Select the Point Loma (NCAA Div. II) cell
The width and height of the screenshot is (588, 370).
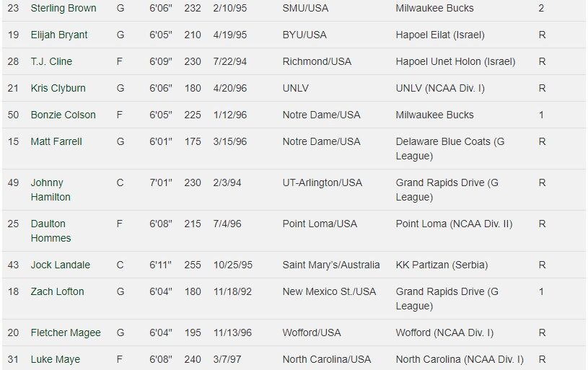pyautogui.click(x=454, y=224)
